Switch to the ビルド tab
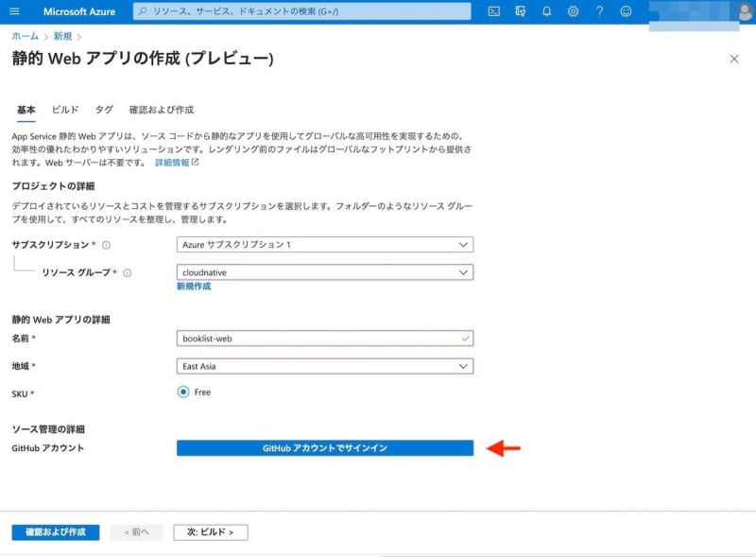The width and height of the screenshot is (756, 557). pyautogui.click(x=65, y=110)
